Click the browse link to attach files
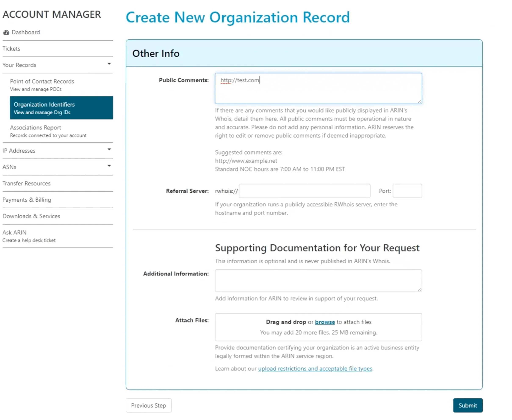The height and width of the screenshot is (420, 512). 325,322
